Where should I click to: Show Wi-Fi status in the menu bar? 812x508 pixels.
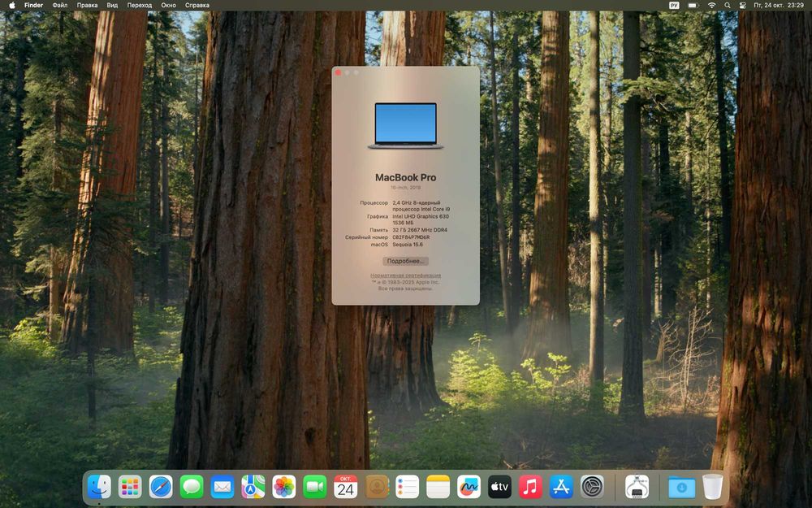[x=712, y=5]
